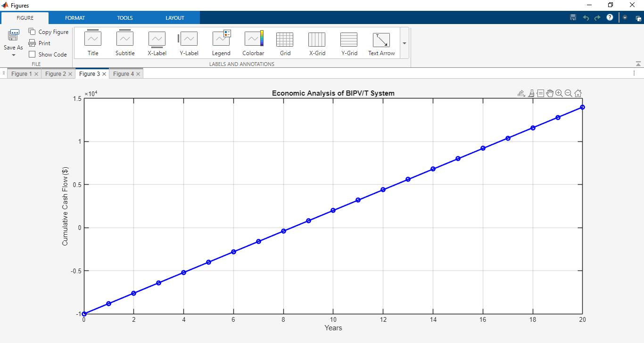Switch to the Figure 2 tab
The image size is (644, 343).
tap(56, 74)
